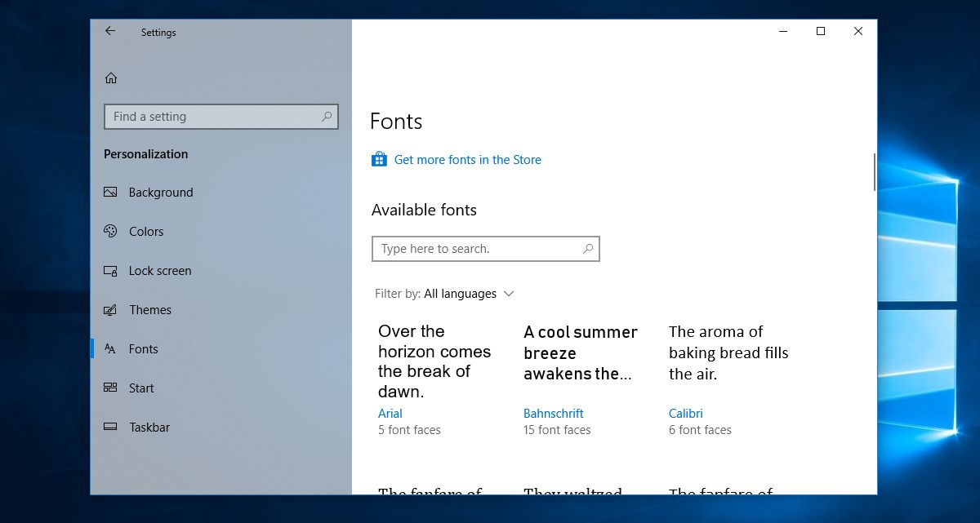The image size is (980, 523).
Task: Click the Background picture icon
Action: pos(110,193)
